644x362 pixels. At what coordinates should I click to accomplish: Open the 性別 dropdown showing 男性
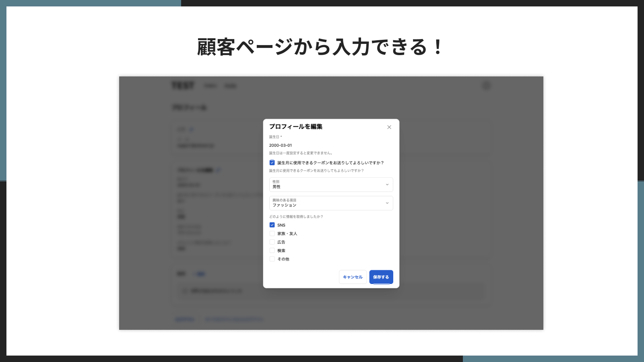point(331,185)
